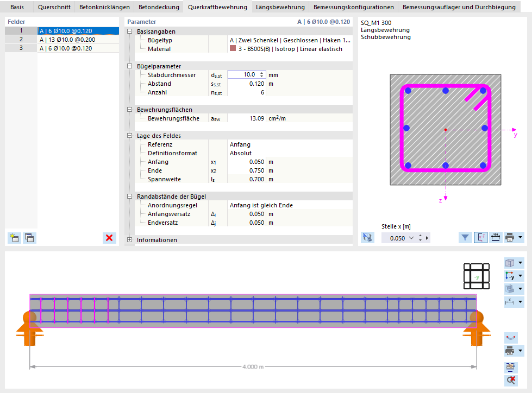Click the Abstand value 0.120

tap(247, 84)
